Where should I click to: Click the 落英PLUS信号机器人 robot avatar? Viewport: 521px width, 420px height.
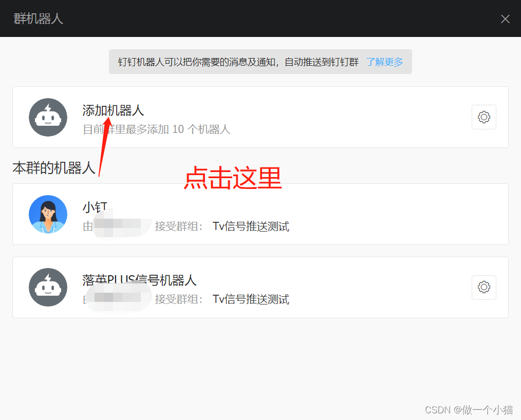(x=48, y=287)
